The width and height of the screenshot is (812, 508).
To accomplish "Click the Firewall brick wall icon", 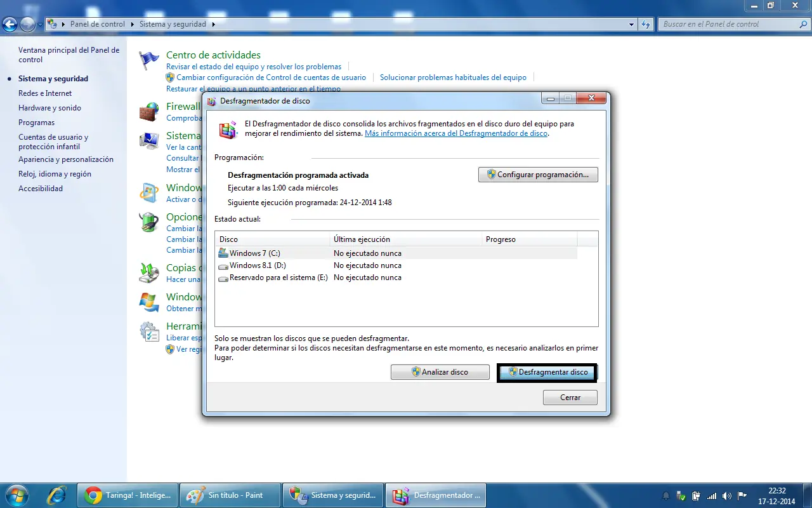I will 149,112.
